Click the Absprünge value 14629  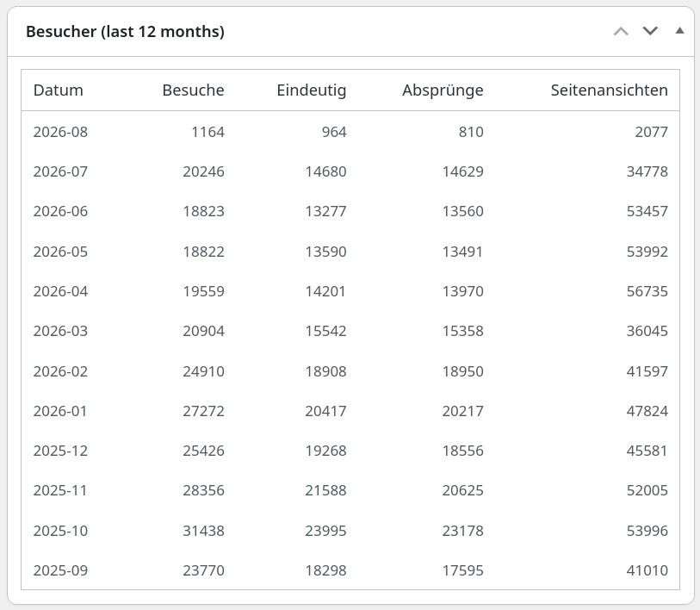point(463,171)
